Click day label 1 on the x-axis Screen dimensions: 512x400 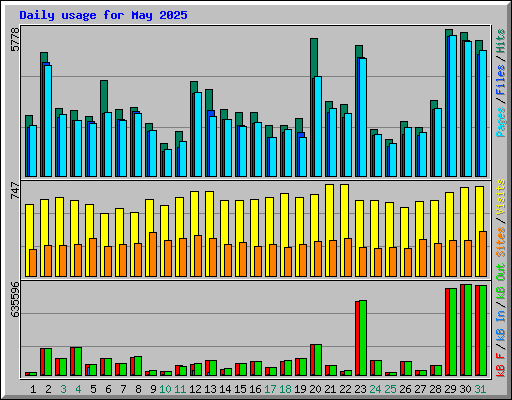coord(33,389)
